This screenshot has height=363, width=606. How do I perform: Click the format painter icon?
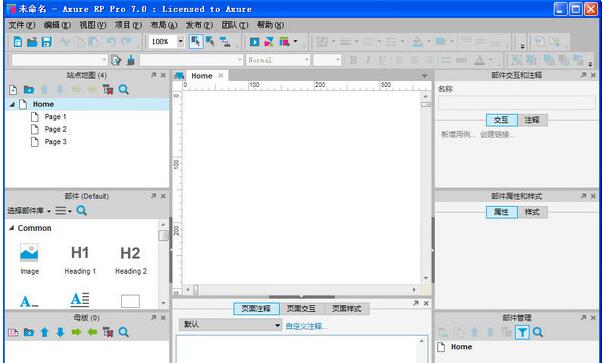tap(131, 60)
